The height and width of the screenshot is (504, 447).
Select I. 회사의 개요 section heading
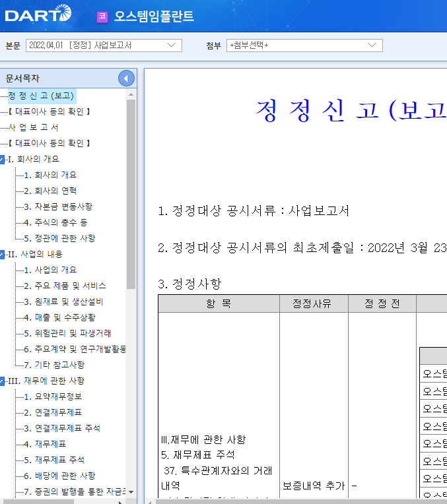coord(34,159)
